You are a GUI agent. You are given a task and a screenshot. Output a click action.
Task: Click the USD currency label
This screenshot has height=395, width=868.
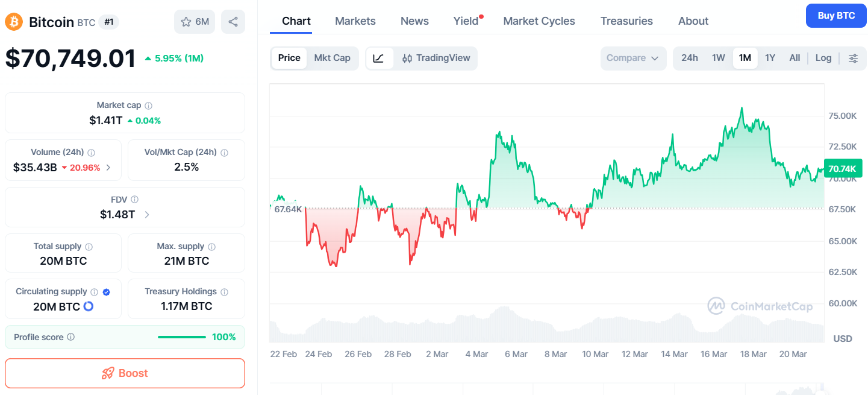pyautogui.click(x=843, y=338)
